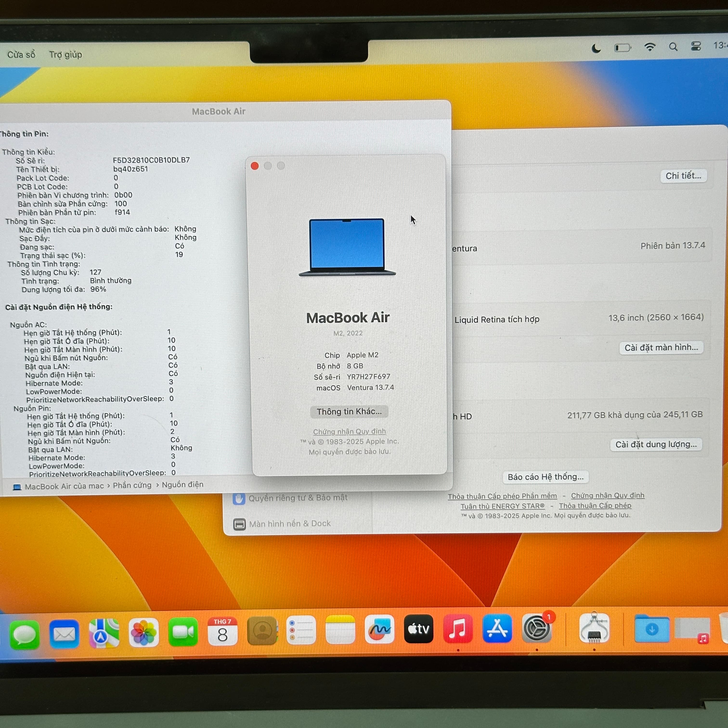Open Chứng nhận Quy định link in Settings window

coord(607,495)
